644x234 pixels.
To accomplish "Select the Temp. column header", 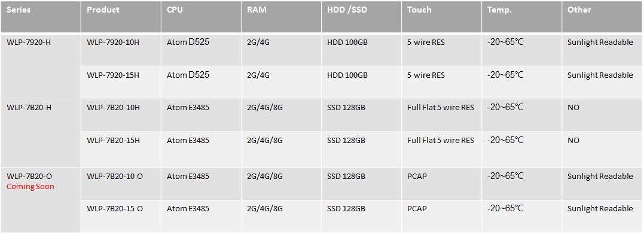I will pos(521,17).
